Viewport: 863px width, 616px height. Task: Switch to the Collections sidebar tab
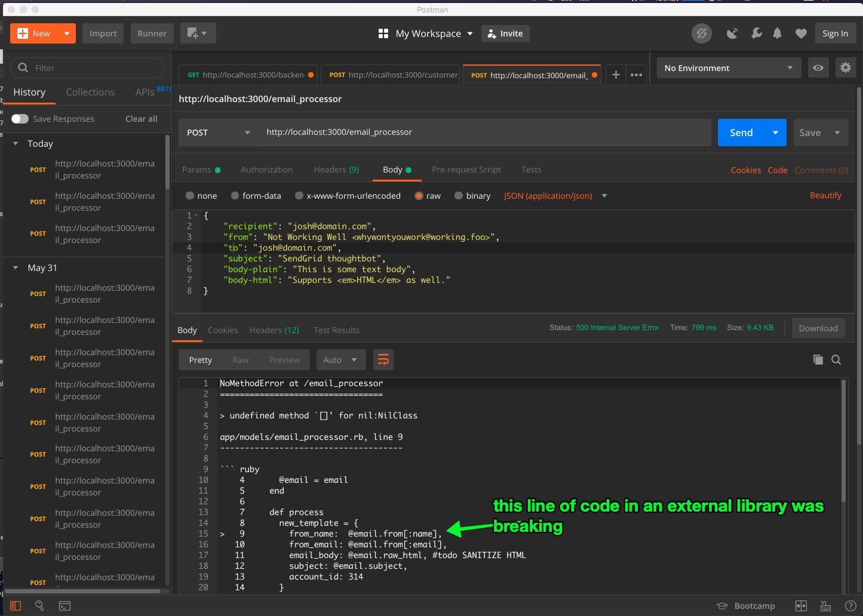click(90, 92)
